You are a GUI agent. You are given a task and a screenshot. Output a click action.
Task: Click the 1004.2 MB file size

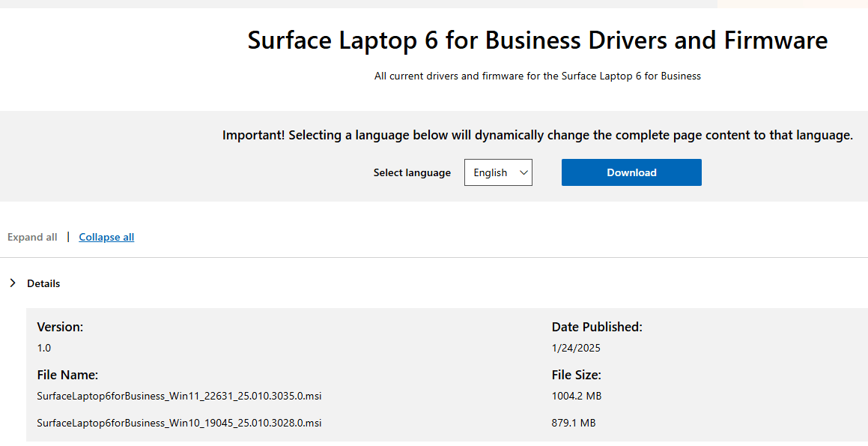click(576, 396)
